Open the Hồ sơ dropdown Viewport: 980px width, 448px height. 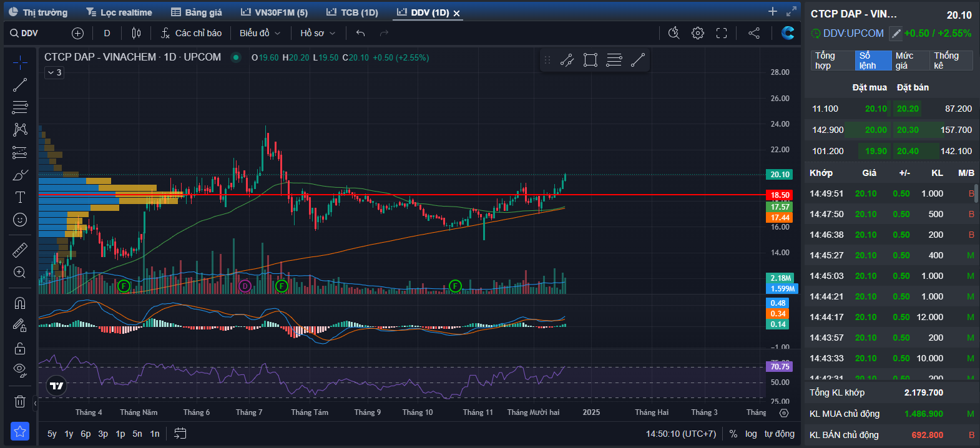pos(317,33)
